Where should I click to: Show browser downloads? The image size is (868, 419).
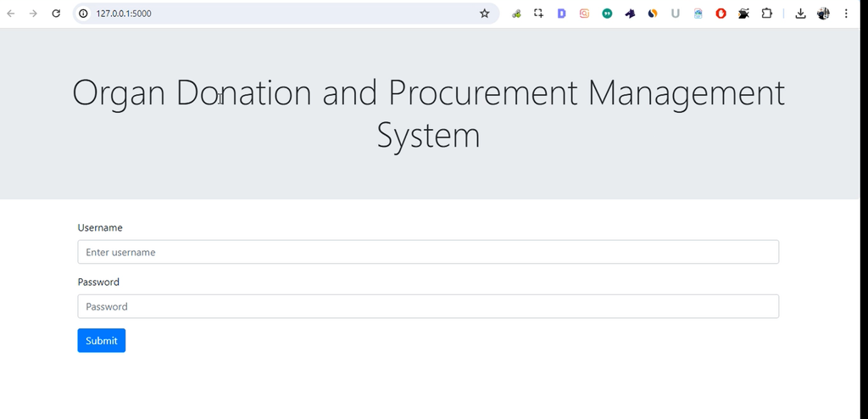tap(800, 14)
